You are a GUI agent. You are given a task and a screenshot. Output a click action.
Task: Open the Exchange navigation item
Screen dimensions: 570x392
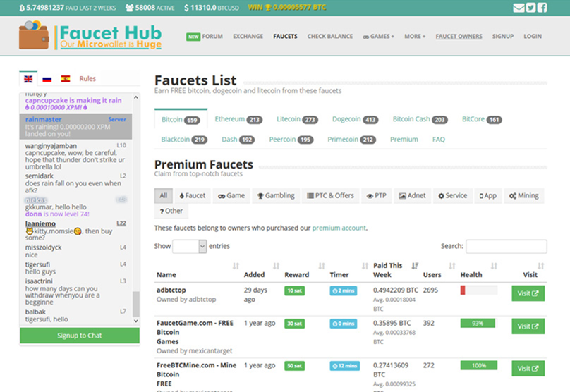click(x=248, y=37)
